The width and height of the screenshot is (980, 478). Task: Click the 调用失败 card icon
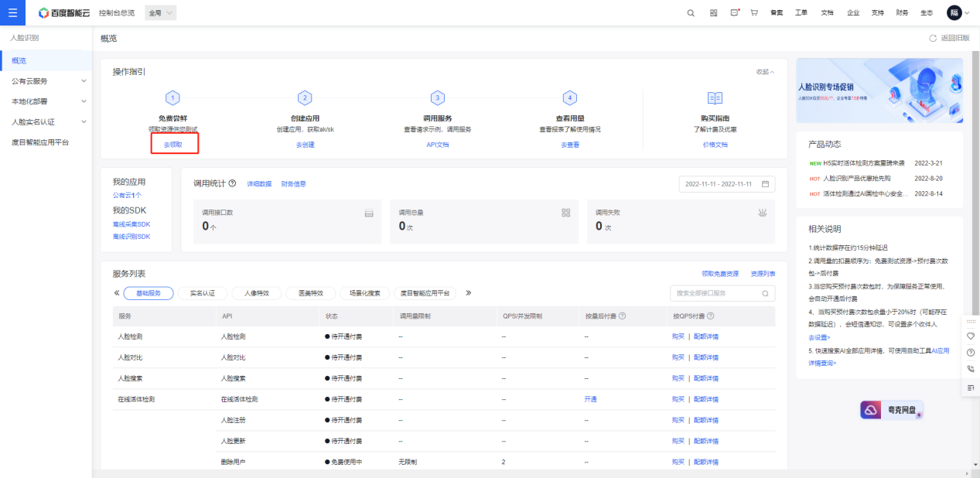762,212
